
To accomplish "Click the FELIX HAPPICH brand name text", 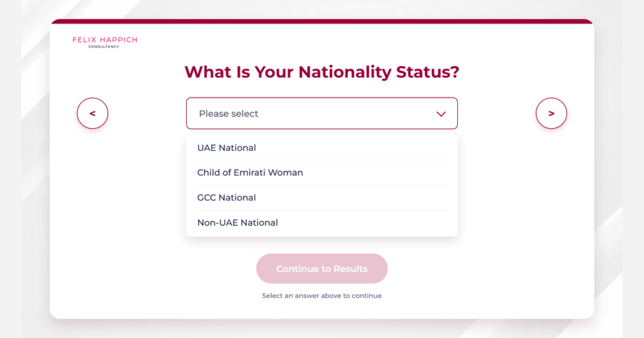I will [x=105, y=40].
